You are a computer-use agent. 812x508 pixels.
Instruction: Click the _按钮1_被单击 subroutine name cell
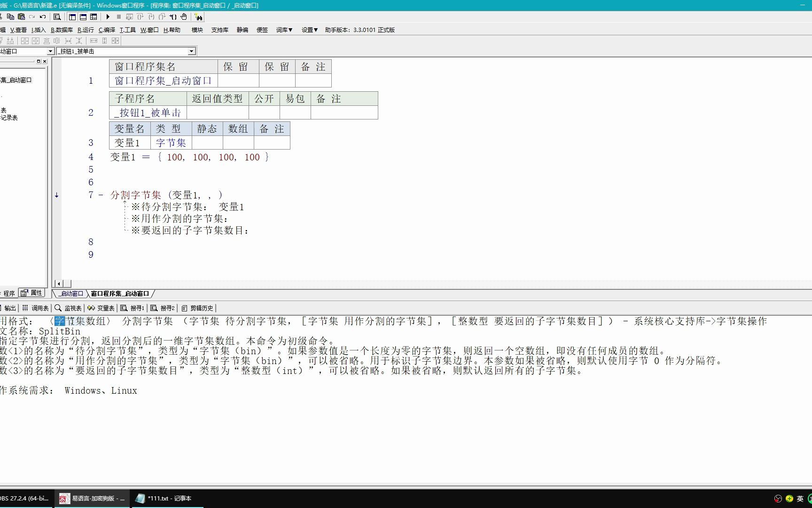pos(148,112)
